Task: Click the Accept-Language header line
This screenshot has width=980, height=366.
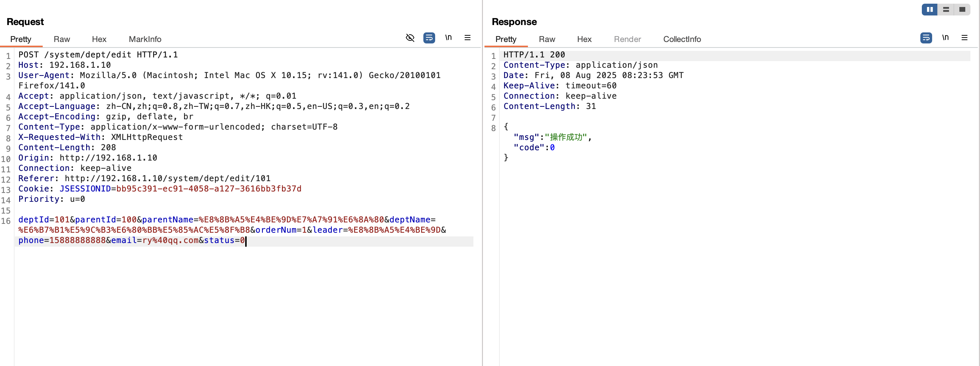Action: point(214,106)
